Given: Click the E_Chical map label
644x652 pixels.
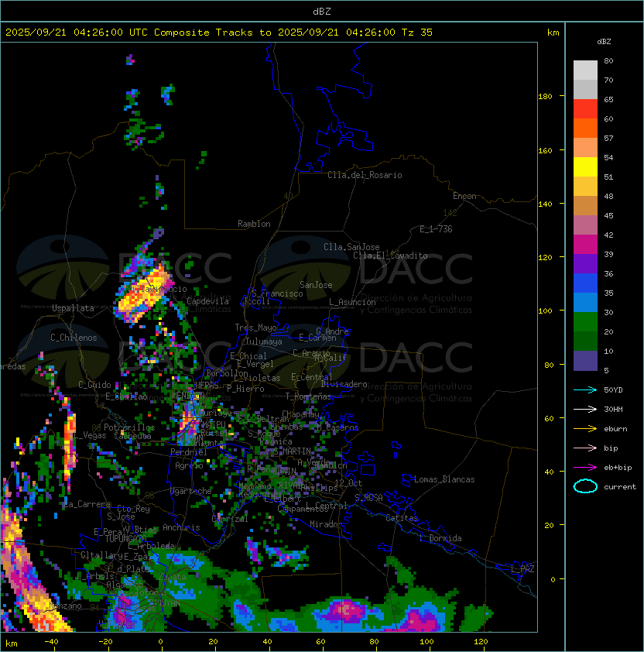Looking at the screenshot, I should 248,356.
